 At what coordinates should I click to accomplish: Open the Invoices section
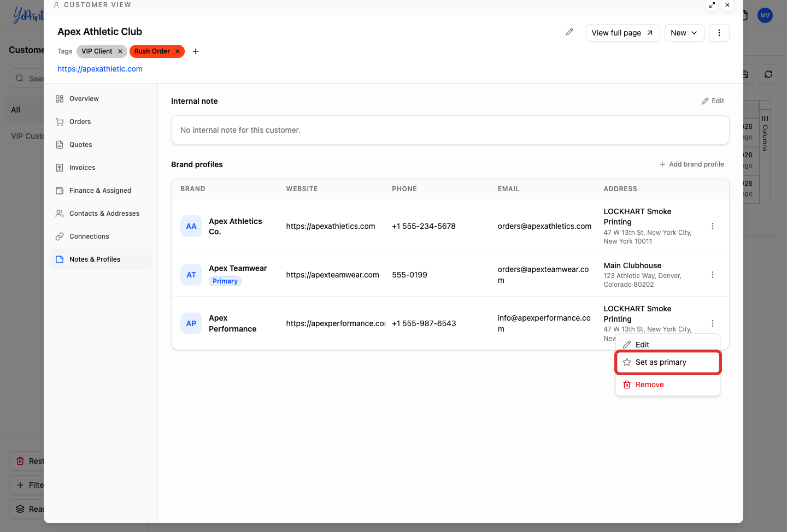tap(101, 168)
